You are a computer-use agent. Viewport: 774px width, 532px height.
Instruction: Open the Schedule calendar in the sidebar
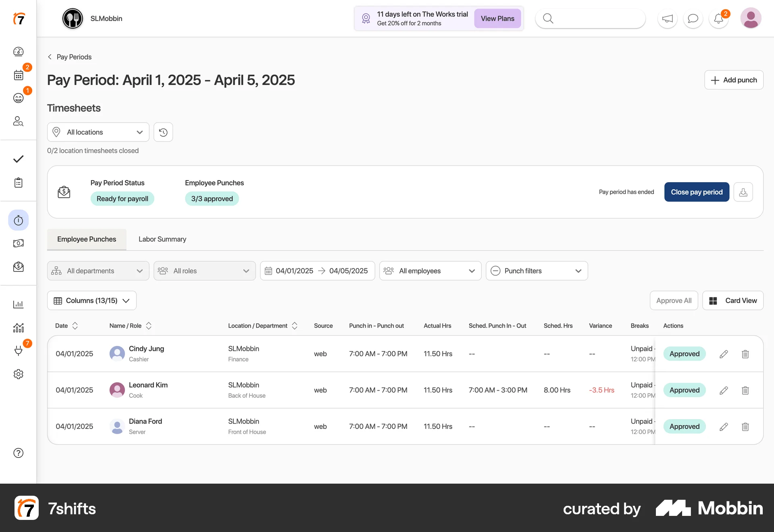point(19,75)
